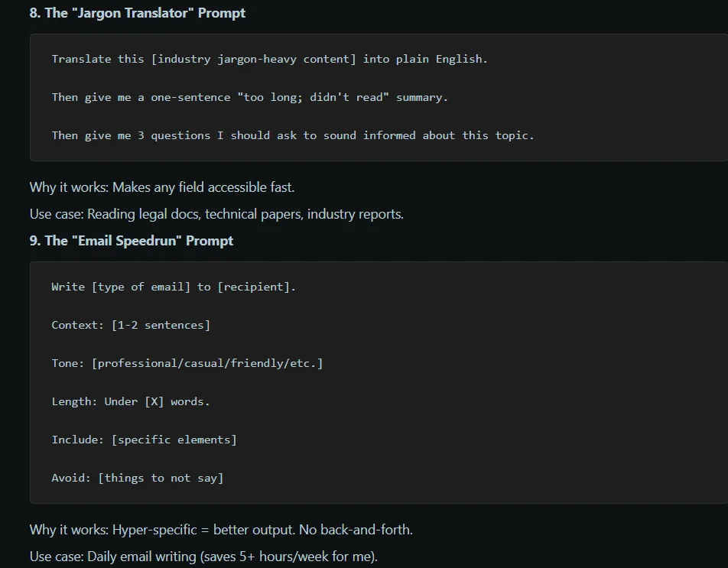Place cursor on the [type of email] placeholder

tap(141, 287)
